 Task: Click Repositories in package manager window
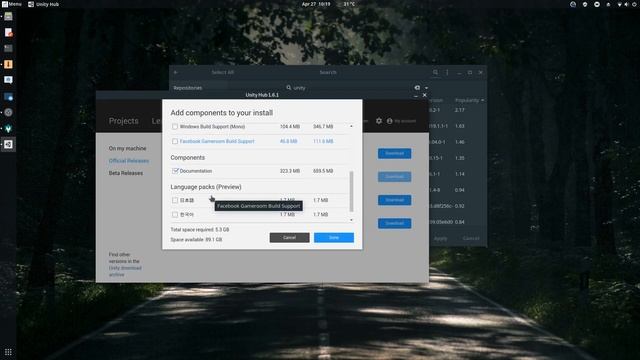[x=187, y=88]
